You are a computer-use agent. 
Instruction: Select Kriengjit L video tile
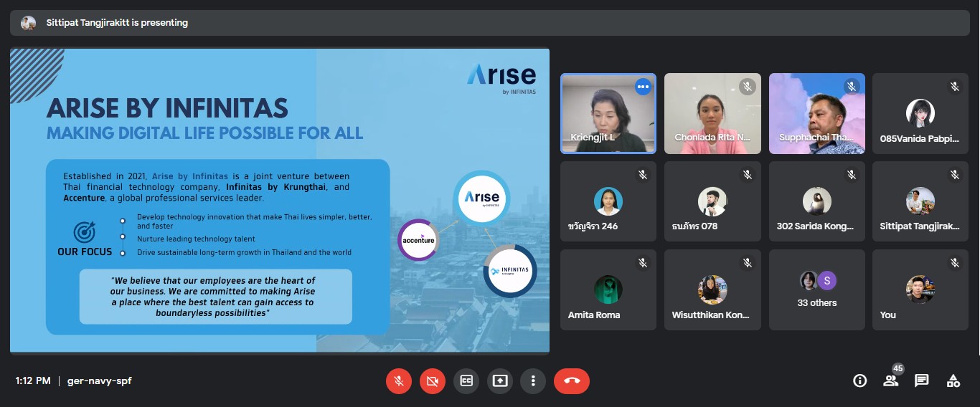(x=608, y=113)
